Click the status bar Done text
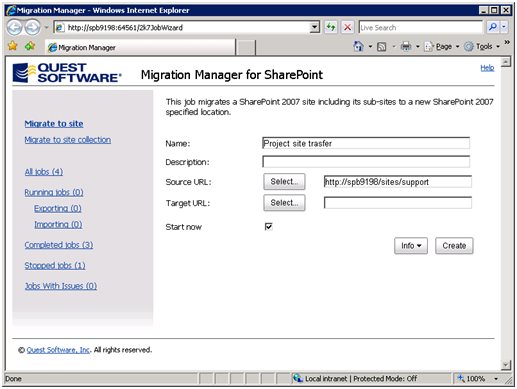 pos(13,379)
